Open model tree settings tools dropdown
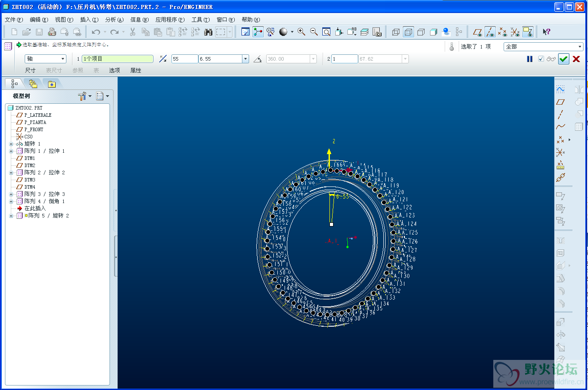The width and height of the screenshot is (588, 390). (x=84, y=96)
